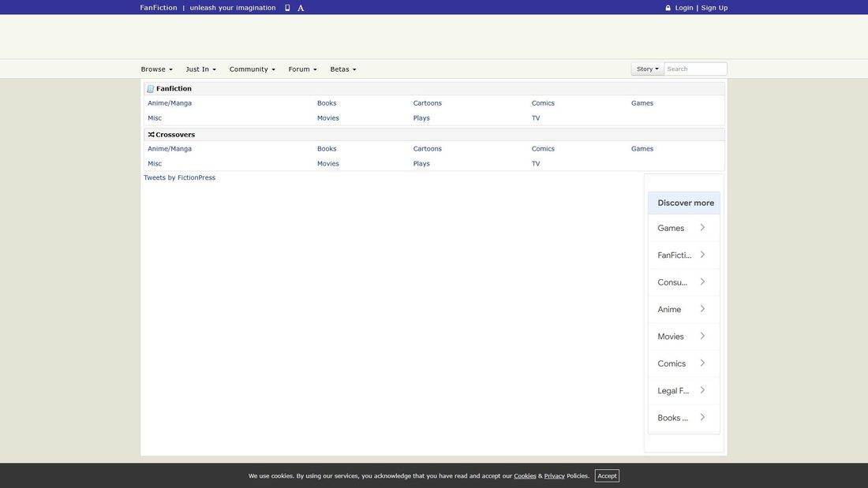Open Fanfiction Anime/Manga category
The height and width of the screenshot is (488, 868).
[170, 103]
